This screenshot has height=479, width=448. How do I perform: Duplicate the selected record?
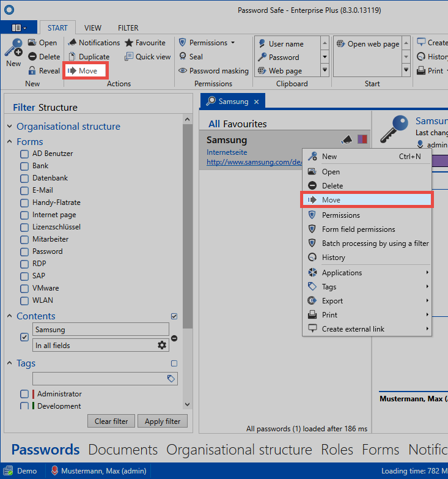tap(89, 56)
